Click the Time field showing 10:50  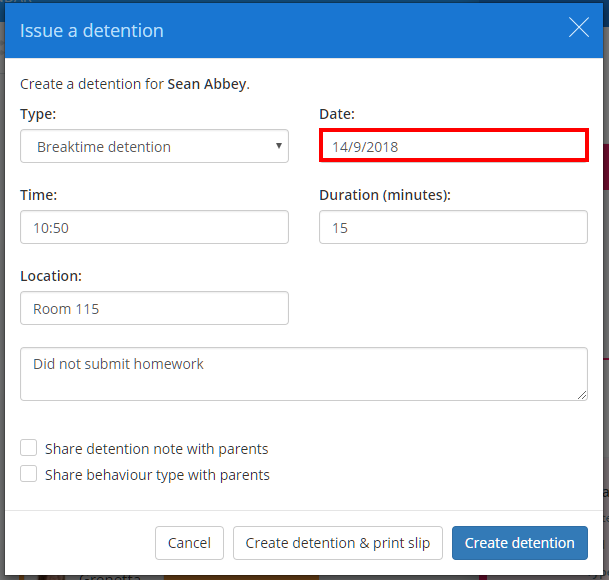coord(154,227)
